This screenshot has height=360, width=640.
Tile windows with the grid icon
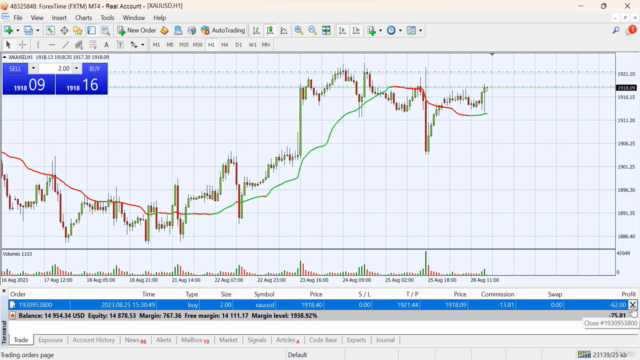click(x=326, y=30)
